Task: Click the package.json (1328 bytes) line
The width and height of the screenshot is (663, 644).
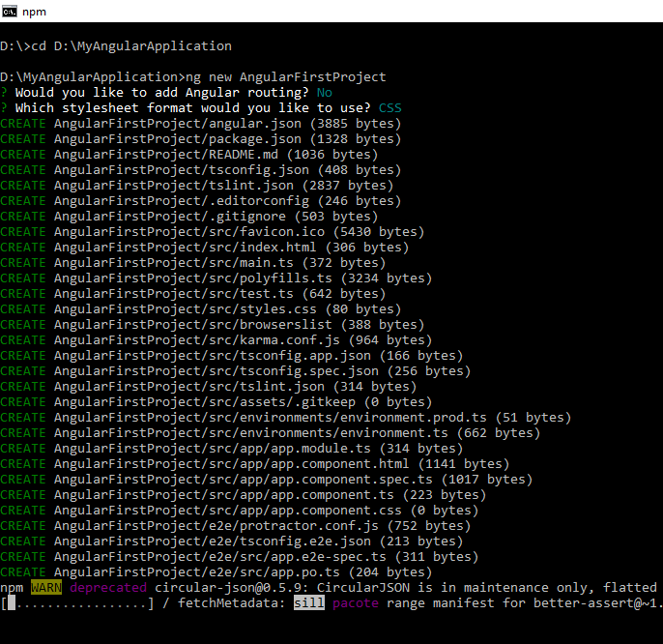Action: (x=200, y=139)
